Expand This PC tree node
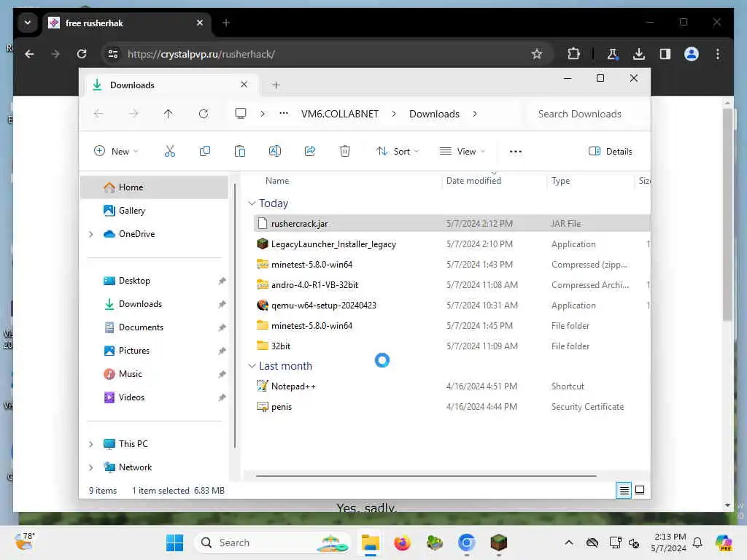 coord(91,444)
